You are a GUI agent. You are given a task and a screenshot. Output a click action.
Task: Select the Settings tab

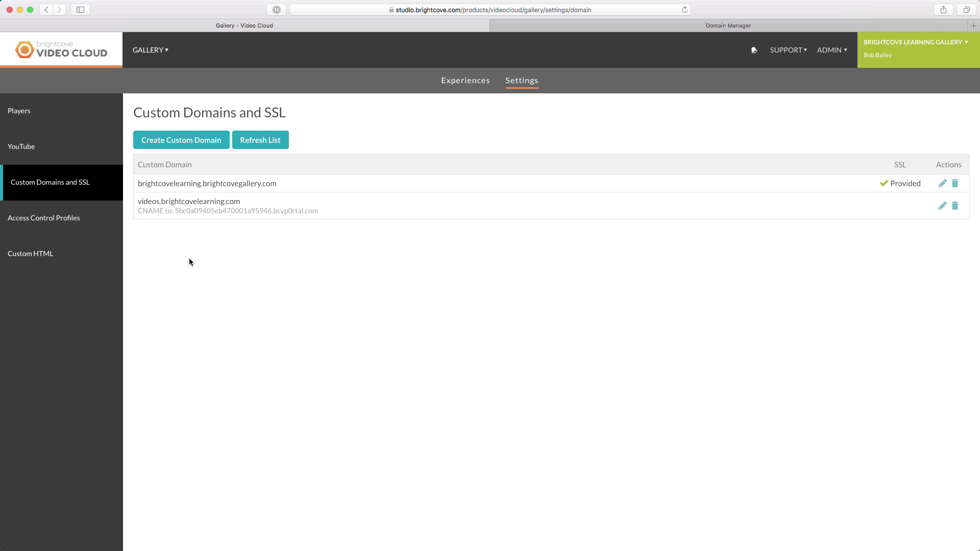[x=522, y=80]
